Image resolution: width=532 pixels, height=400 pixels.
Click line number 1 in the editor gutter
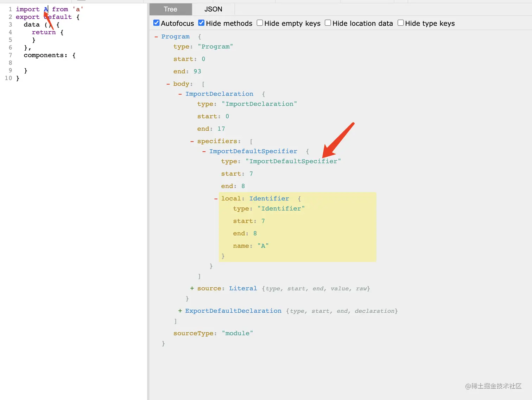(11, 10)
